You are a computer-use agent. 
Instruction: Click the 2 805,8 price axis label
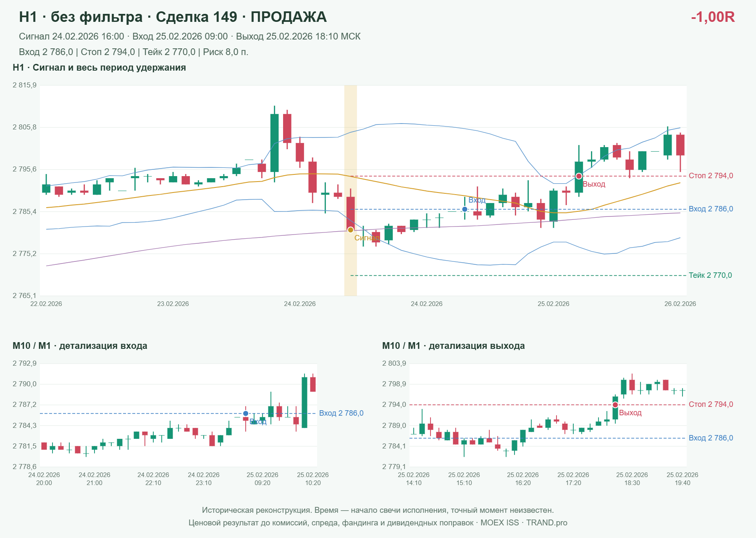tap(24, 127)
